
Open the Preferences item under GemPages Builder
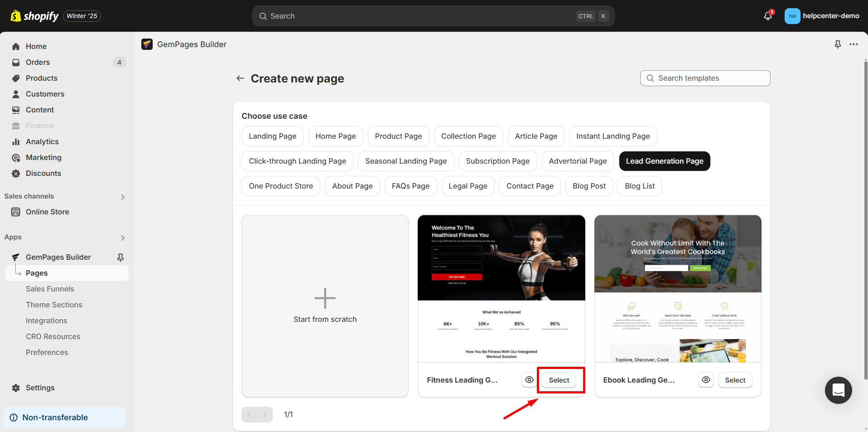point(47,352)
